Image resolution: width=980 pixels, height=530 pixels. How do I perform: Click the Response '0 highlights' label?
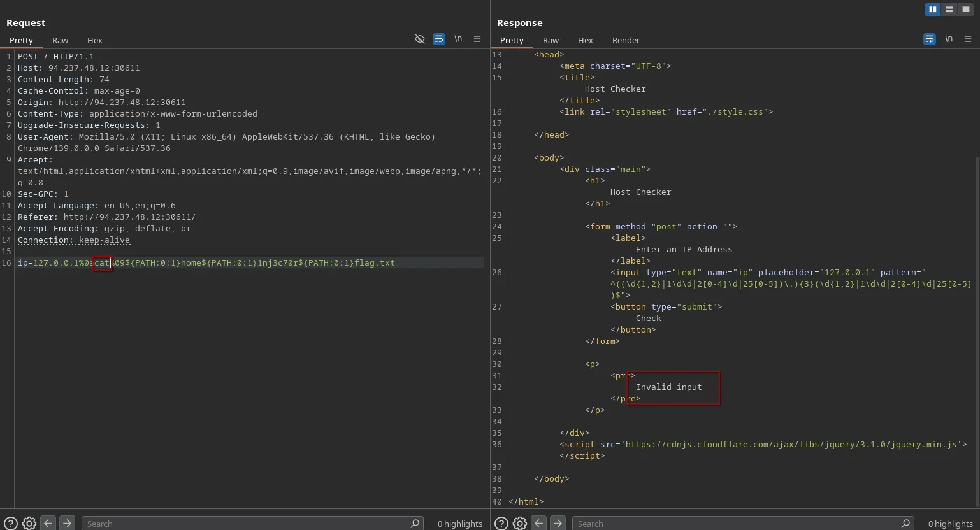pos(951,524)
